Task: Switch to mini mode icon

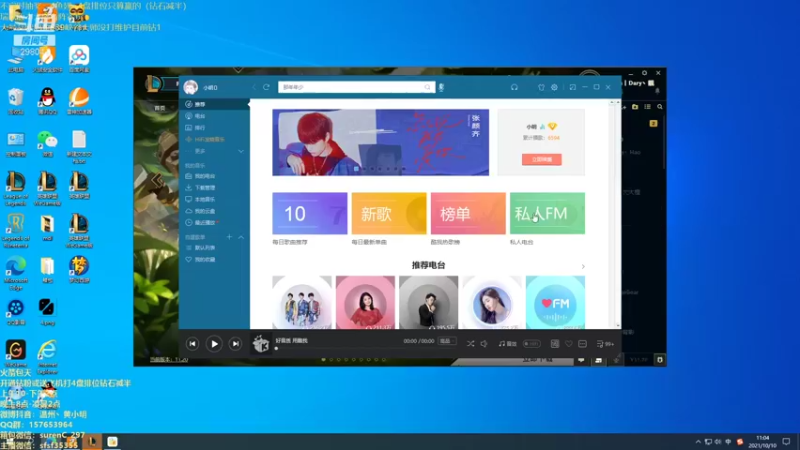Action: point(573,87)
